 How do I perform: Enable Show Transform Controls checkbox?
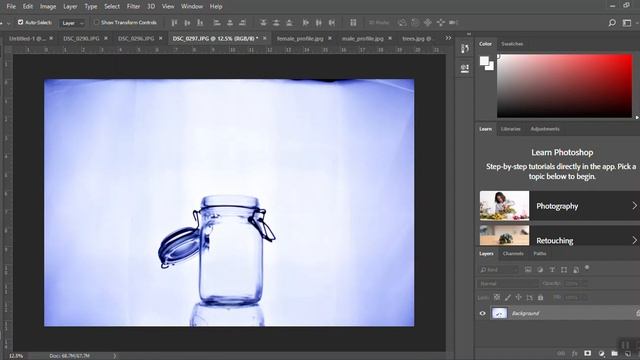pos(96,22)
